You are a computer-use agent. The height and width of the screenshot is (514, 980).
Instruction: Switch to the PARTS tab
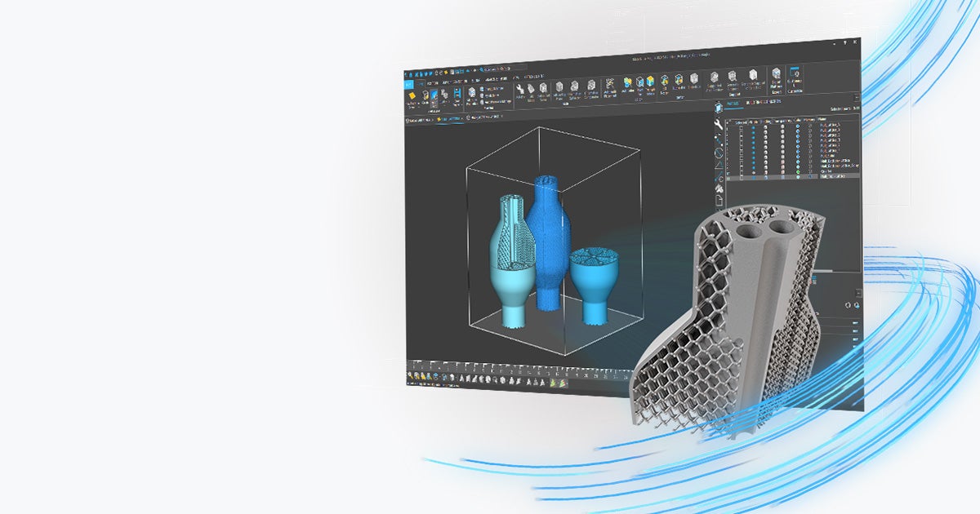[x=733, y=104]
